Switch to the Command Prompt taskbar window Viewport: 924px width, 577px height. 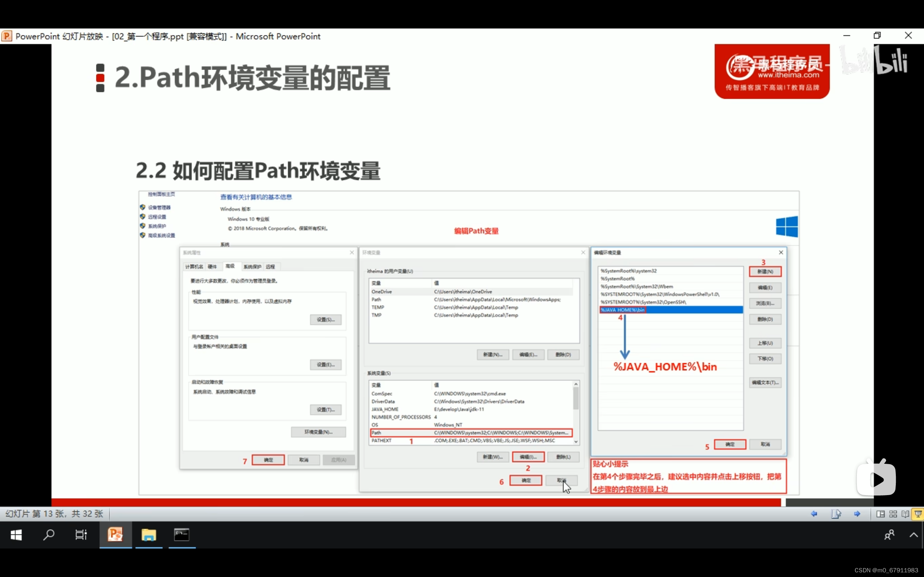pyautogui.click(x=182, y=535)
